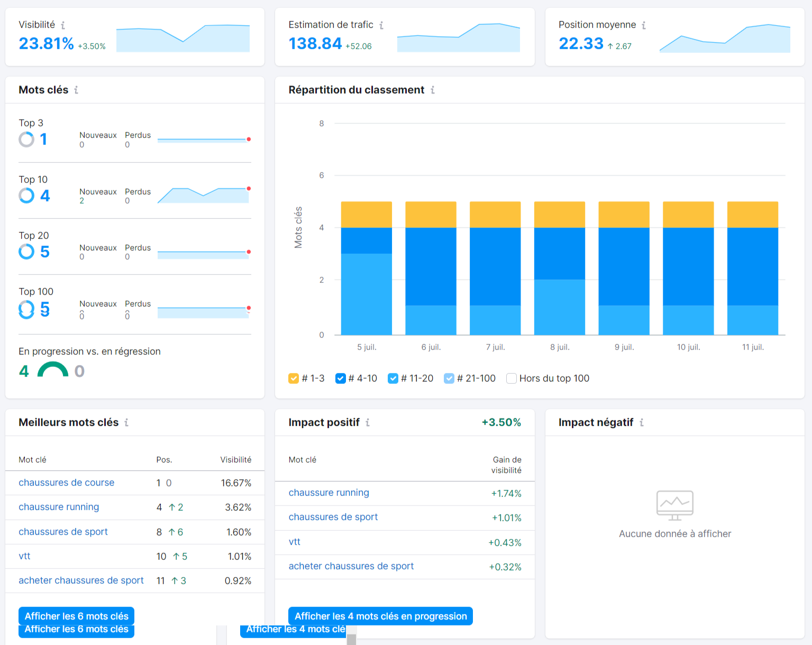Click the 7 juil. stacked bar
The image size is (812, 645).
point(495,268)
